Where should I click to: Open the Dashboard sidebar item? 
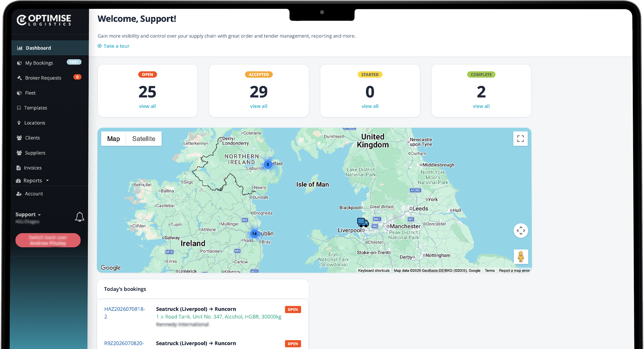point(50,48)
